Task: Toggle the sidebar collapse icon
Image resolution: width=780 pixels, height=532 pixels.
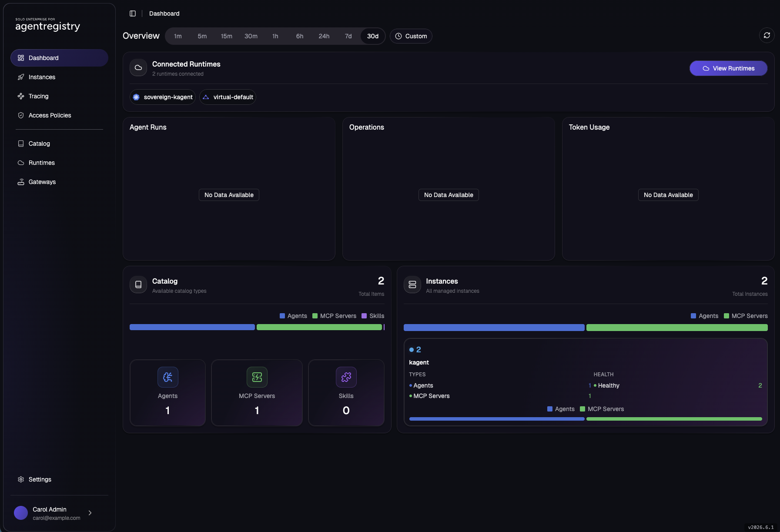Action: point(133,13)
